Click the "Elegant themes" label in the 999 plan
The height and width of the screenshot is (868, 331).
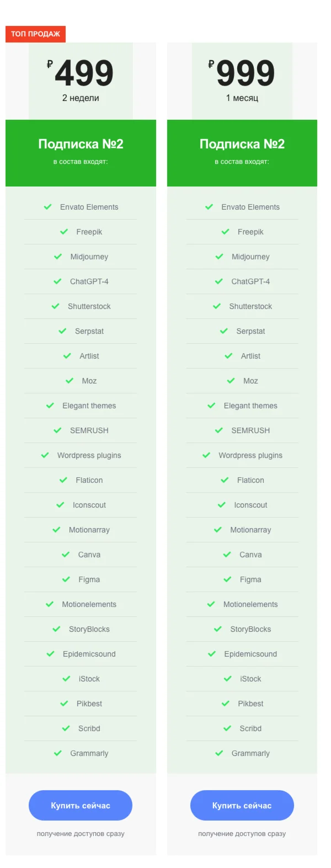pyautogui.click(x=250, y=406)
